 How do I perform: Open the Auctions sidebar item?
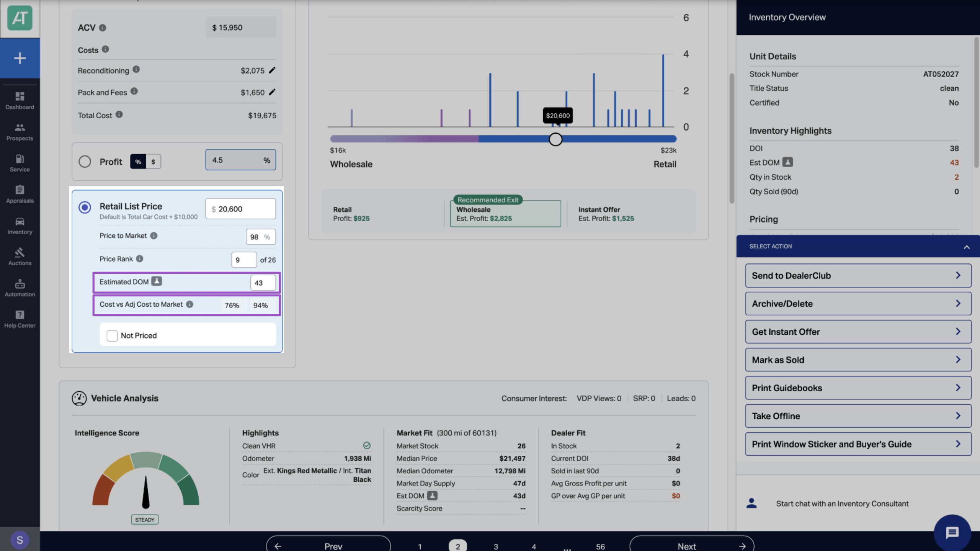pos(20,257)
